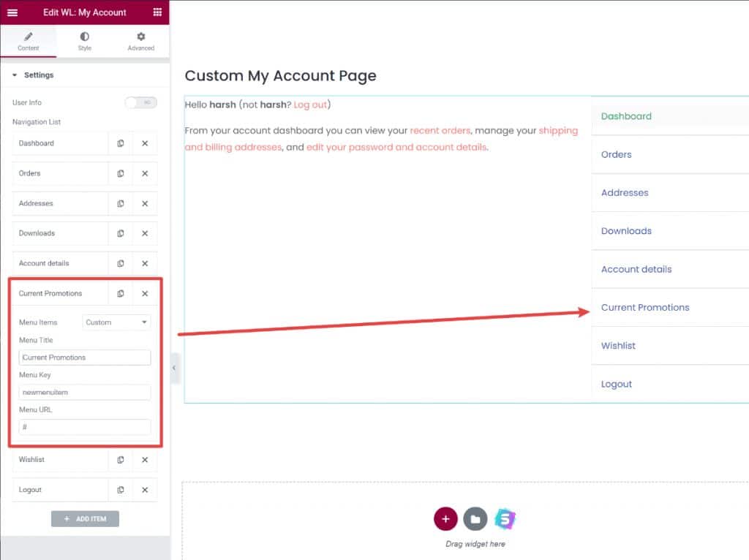The height and width of the screenshot is (560, 749).
Task: Toggle the User Info switch on
Action: point(140,102)
